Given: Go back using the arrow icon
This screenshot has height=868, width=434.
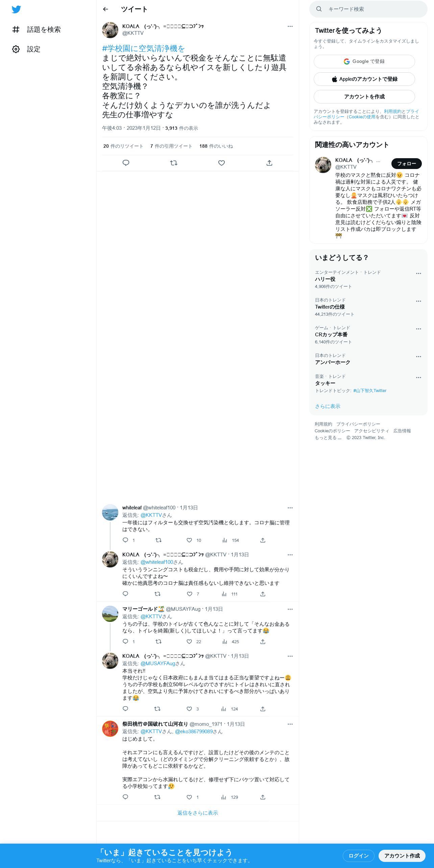Looking at the screenshot, I should pos(105,9).
